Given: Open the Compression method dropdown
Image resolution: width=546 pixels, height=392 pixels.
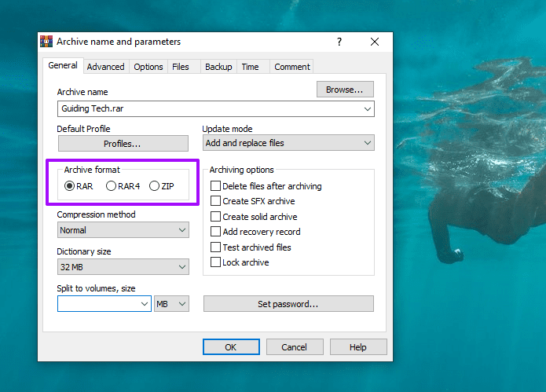Looking at the screenshot, I should (x=123, y=230).
